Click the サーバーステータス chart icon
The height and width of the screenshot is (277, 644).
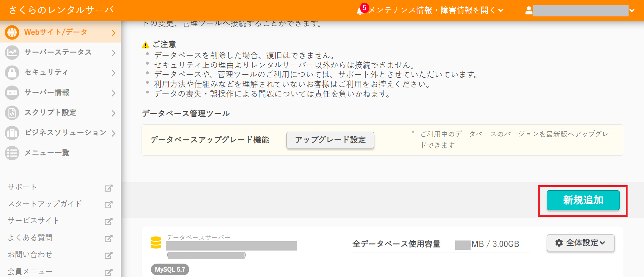click(x=12, y=53)
